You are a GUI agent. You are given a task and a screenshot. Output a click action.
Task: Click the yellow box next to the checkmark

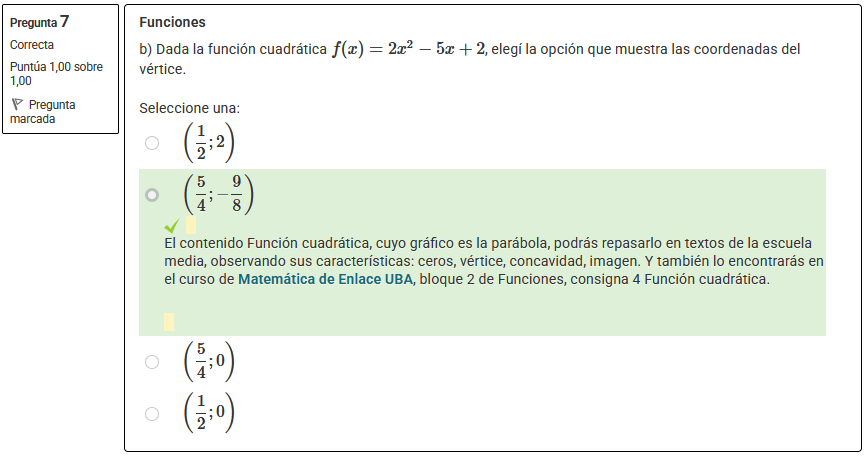(x=190, y=225)
